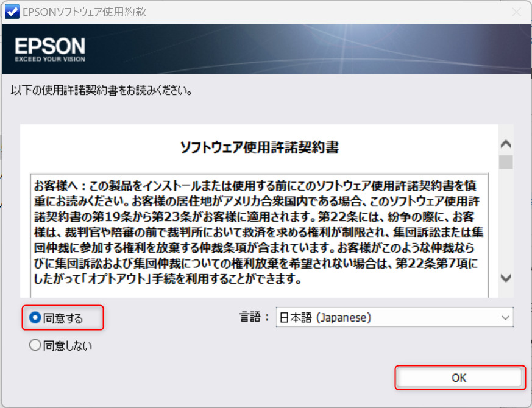Open the 言語 language dropdown

[x=395, y=317]
